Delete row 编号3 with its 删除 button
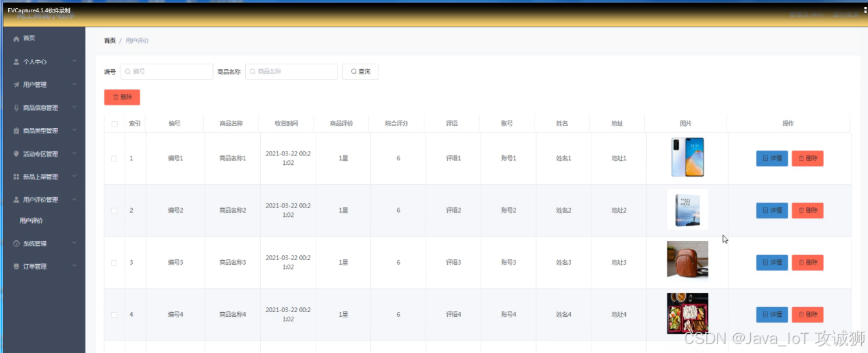The width and height of the screenshot is (868, 353). click(808, 263)
